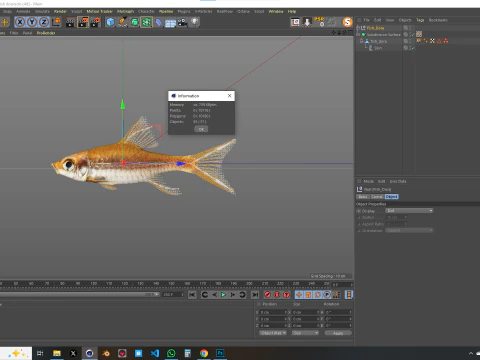The height and width of the screenshot is (360, 480).
Task: Click the PSR reset icon
Action: pyautogui.click(x=319, y=22)
